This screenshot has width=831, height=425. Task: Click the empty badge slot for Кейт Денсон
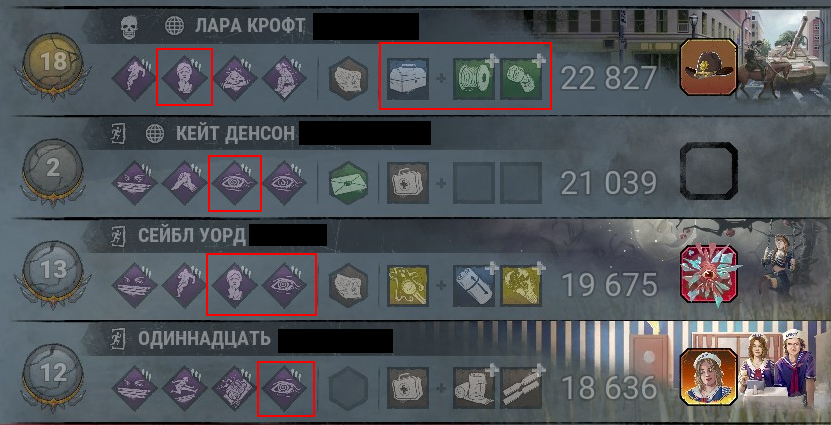(709, 171)
